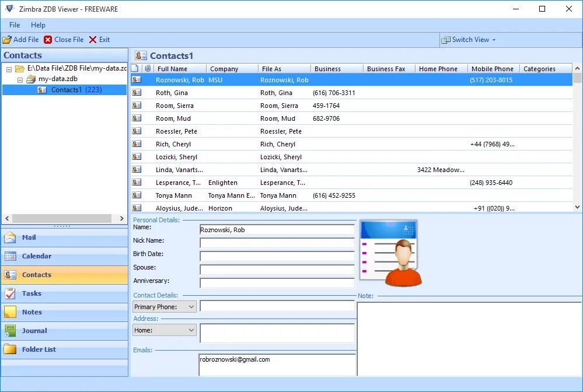The height and width of the screenshot is (392, 583).
Task: Click the Journal green book icon
Action: [10, 331]
